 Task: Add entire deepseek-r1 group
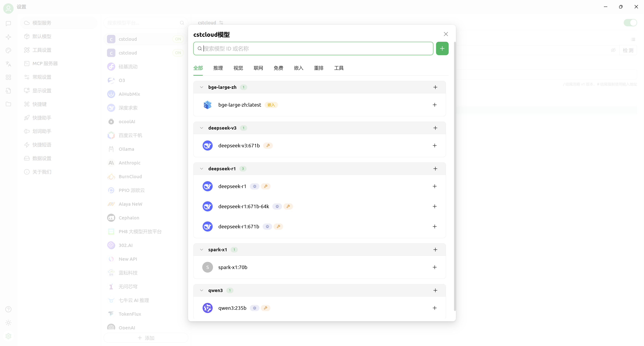coord(435,169)
